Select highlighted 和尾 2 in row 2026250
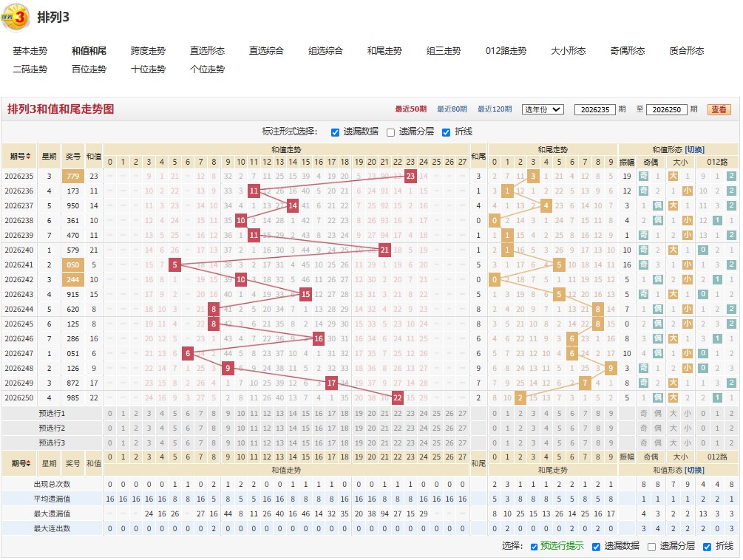743x560 pixels. click(520, 397)
